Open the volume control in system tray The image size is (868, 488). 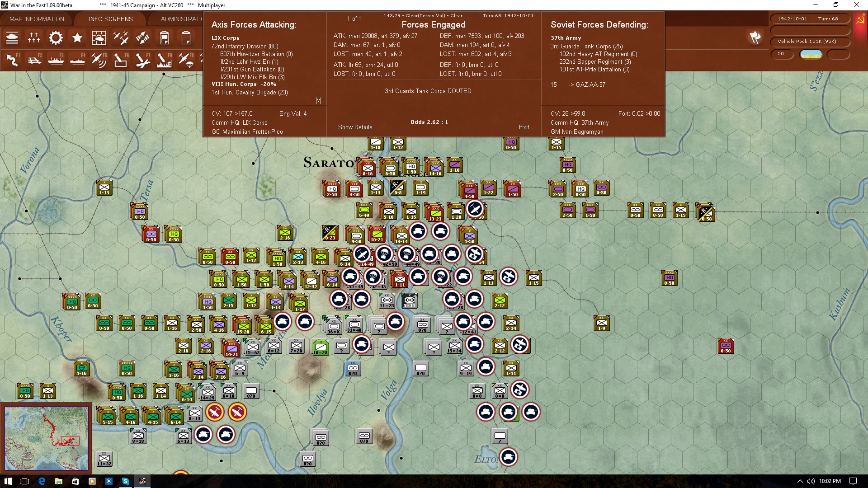[x=811, y=481]
